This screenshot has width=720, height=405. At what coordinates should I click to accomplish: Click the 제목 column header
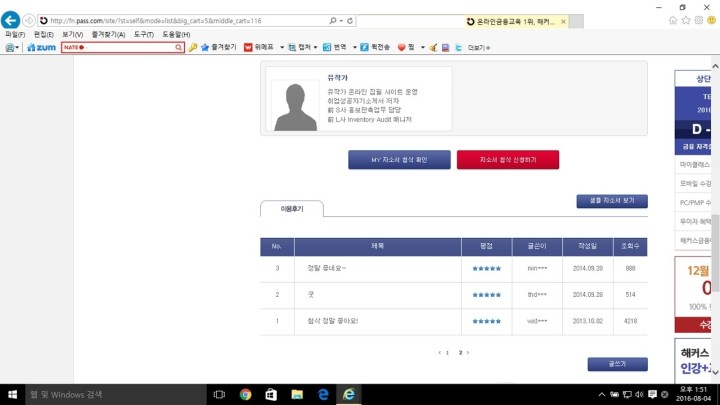click(377, 247)
